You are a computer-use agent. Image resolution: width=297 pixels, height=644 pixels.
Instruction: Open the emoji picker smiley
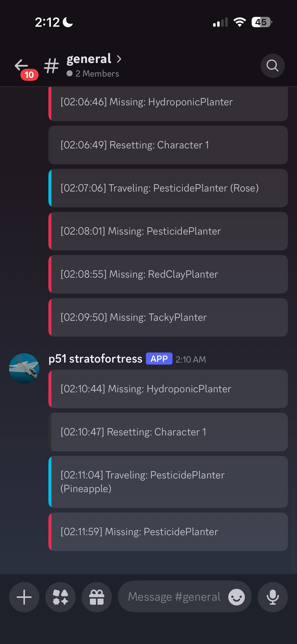pos(236,597)
